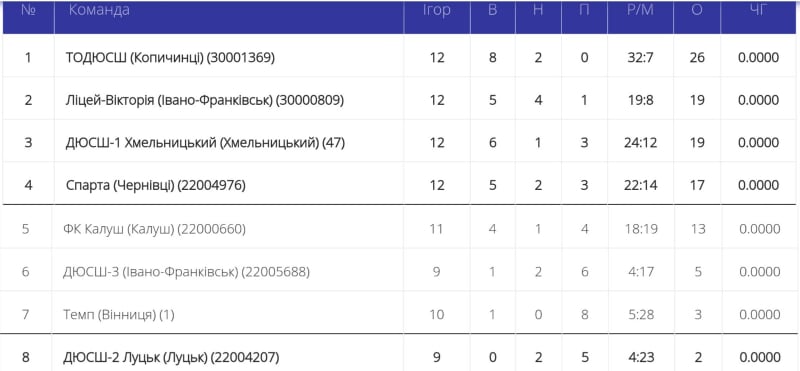Image resolution: width=800 pixels, height=371 pixels.
Task: Click the Р/М column header
Action: [x=640, y=10]
